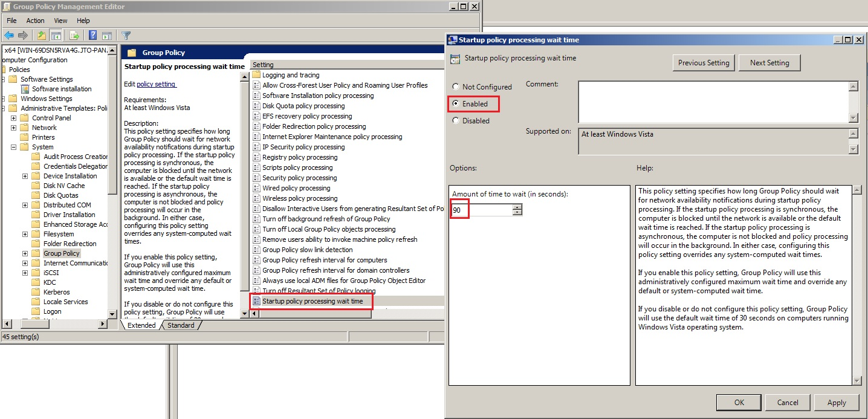Viewport: 868px width, 419px height.
Task: Click the Next Setting button
Action: point(769,63)
